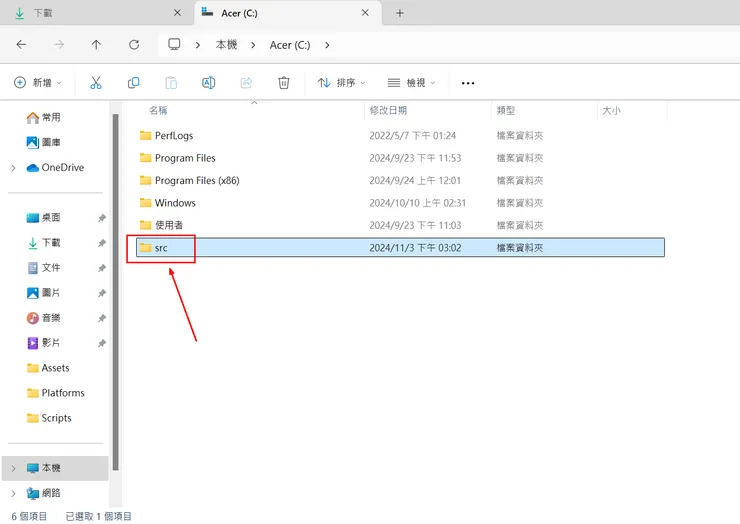Click the pin icon beside 文件

click(101, 268)
